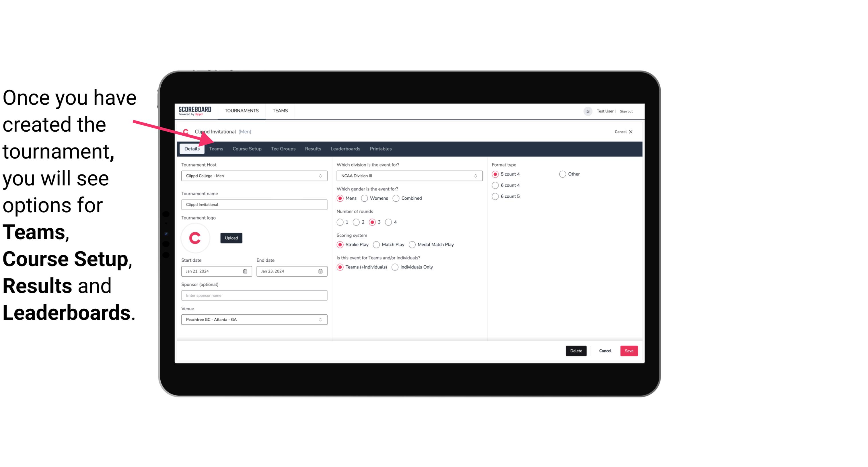The image size is (868, 467).
Task: Switch to the Leaderboards tab
Action: click(345, 149)
